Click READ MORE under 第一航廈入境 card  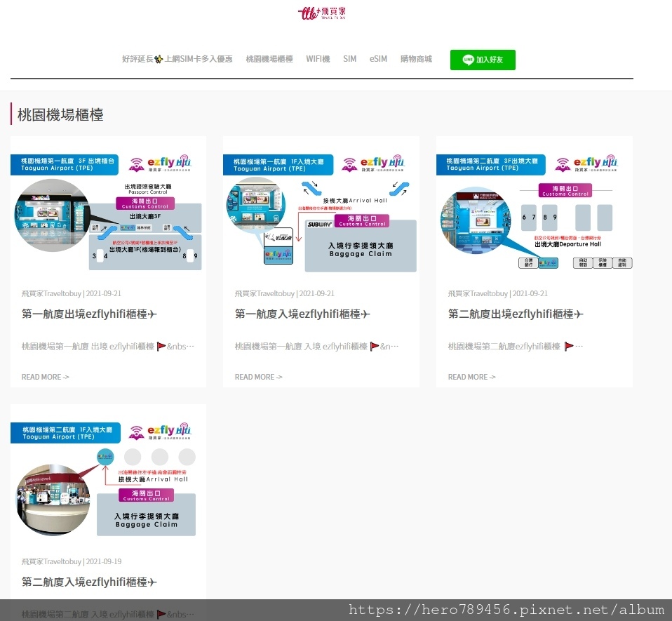258,377
